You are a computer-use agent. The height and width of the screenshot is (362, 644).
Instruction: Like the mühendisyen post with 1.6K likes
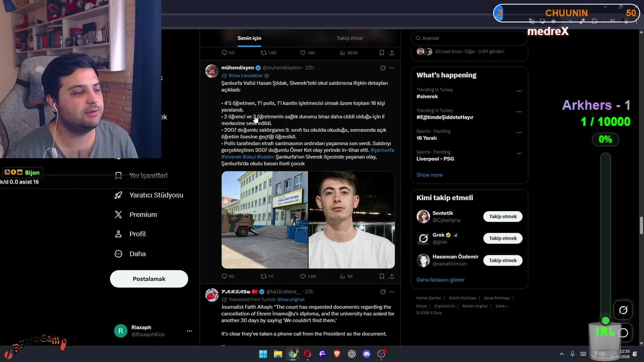[308, 277]
